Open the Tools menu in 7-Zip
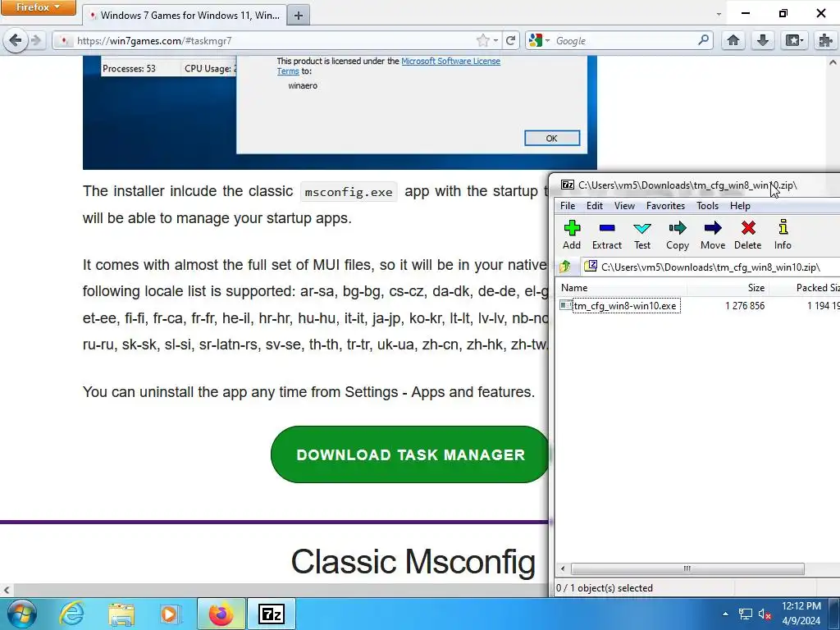 pyautogui.click(x=707, y=206)
